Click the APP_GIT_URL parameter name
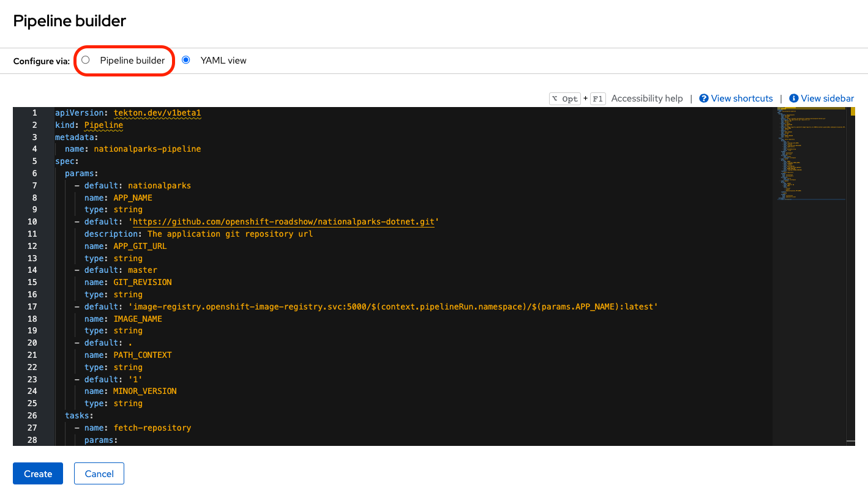The image size is (868, 493). click(x=140, y=247)
